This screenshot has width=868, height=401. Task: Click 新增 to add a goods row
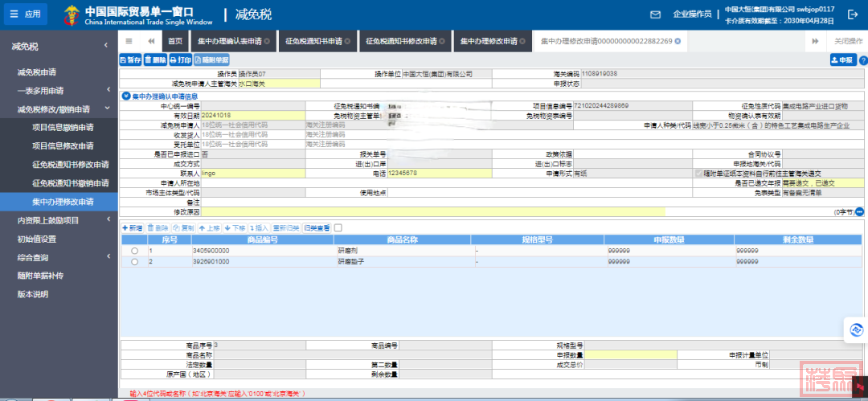tap(132, 227)
